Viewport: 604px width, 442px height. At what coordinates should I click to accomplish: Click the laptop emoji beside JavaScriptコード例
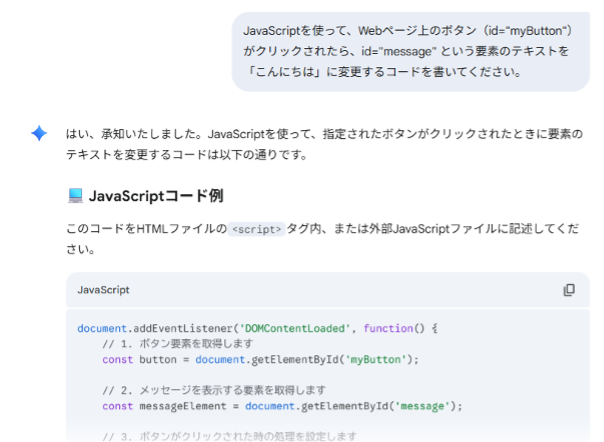coord(76,196)
